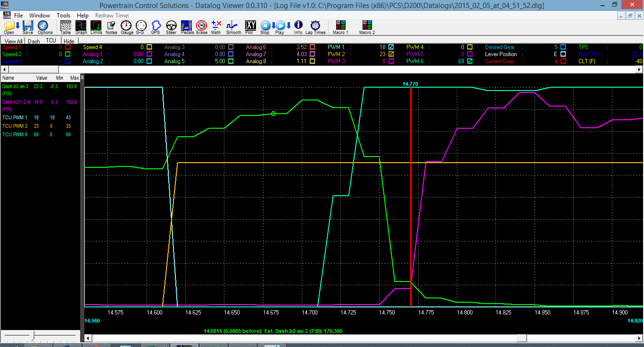The image size is (644, 347).
Task: Enable the Lever Position checkbox
Action: [563, 54]
